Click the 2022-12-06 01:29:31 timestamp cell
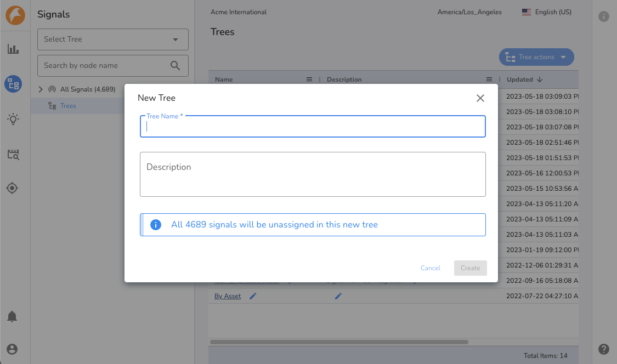Viewport: 617px width, 364px height. click(542, 265)
